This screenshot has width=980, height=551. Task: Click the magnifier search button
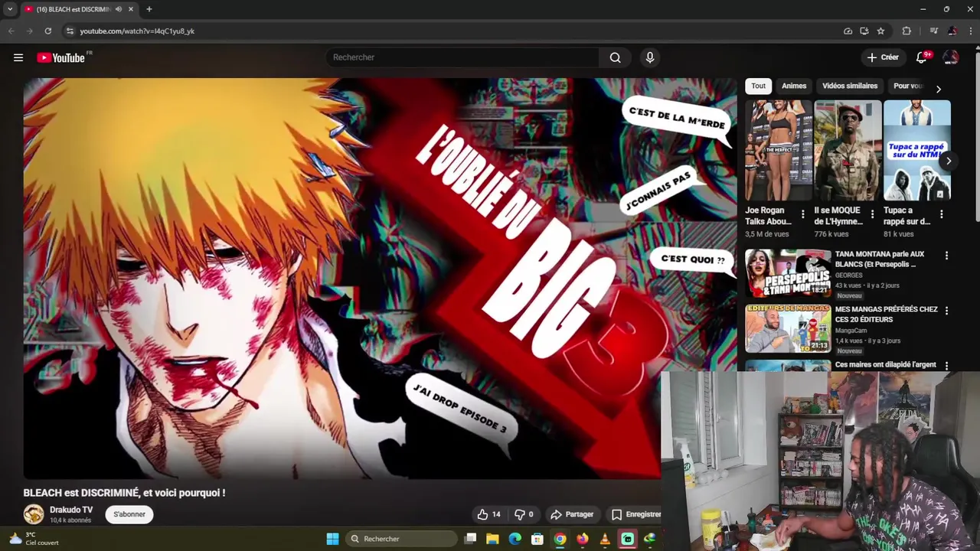(x=615, y=57)
